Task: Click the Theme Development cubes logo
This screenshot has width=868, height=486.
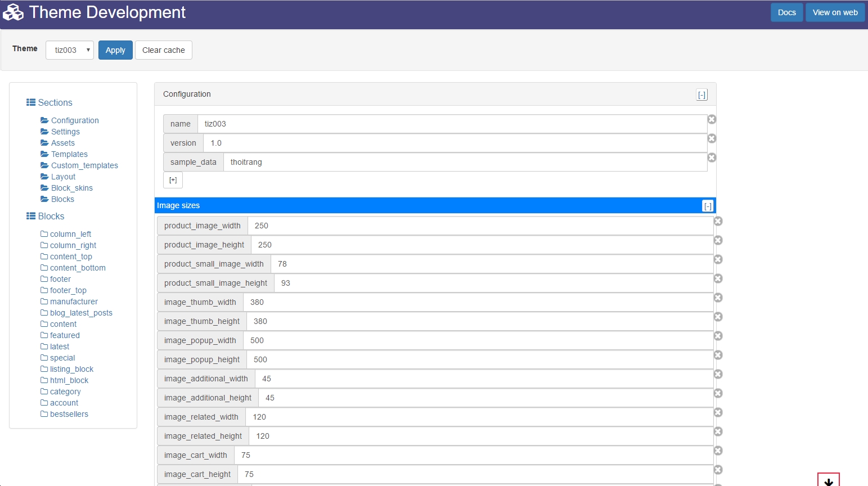Action: (x=13, y=12)
